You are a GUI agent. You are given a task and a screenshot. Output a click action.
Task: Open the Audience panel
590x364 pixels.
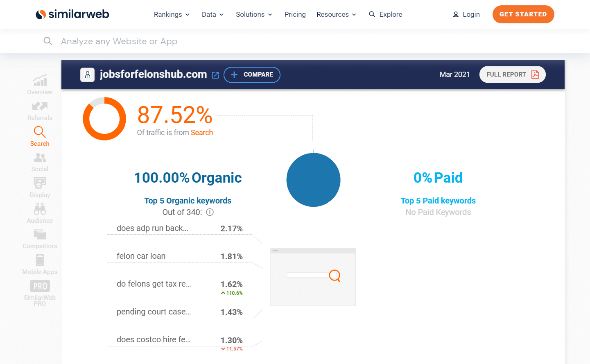pos(39,212)
